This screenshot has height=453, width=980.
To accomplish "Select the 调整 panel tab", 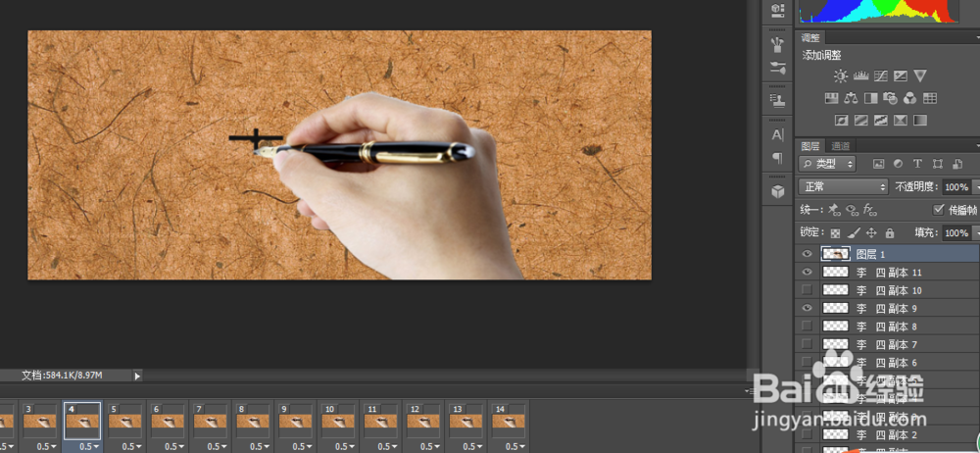I will tap(811, 38).
